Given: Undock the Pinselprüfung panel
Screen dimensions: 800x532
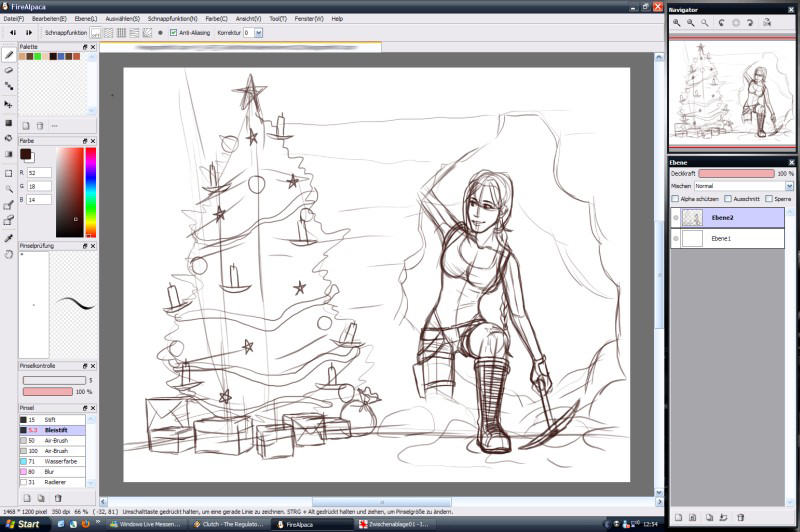Looking at the screenshot, I should 85,246.
